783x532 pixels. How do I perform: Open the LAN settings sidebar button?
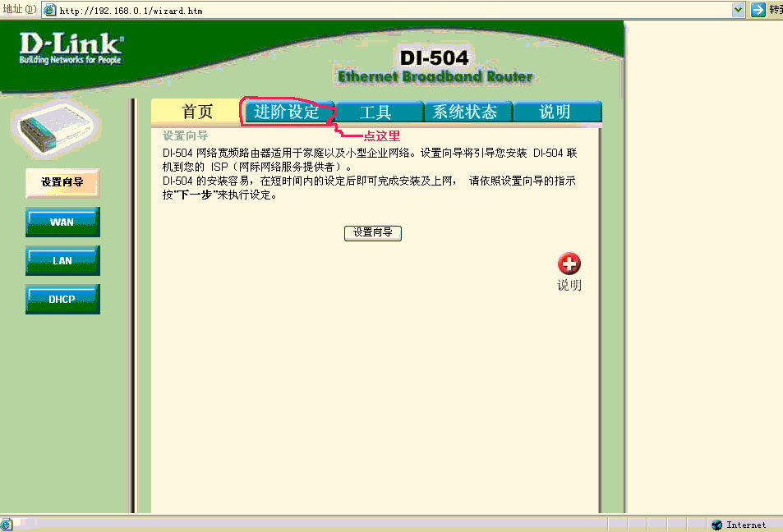[62, 260]
